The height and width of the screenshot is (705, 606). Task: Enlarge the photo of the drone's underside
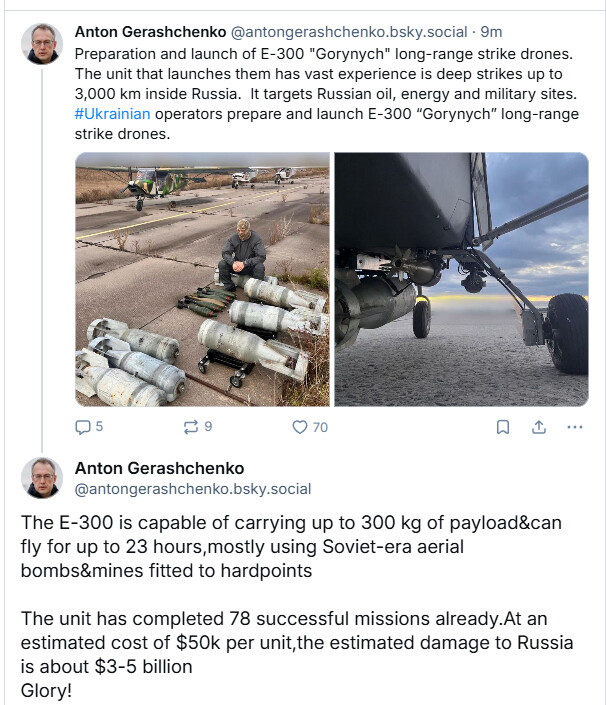[x=461, y=279]
